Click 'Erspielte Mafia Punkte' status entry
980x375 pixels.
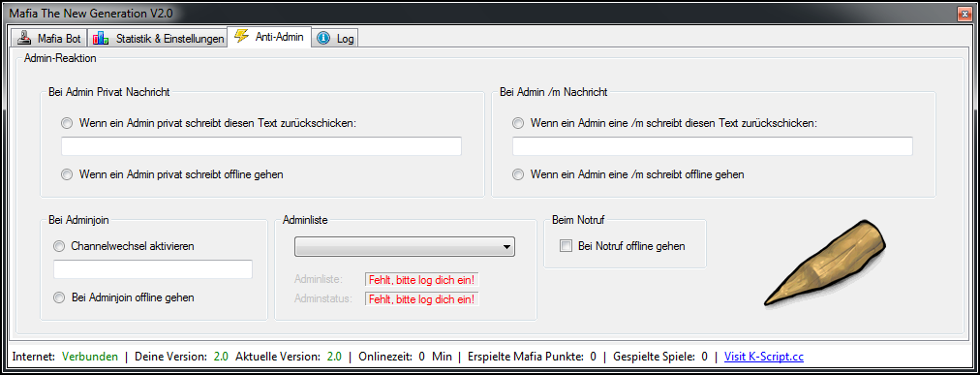click(532, 357)
